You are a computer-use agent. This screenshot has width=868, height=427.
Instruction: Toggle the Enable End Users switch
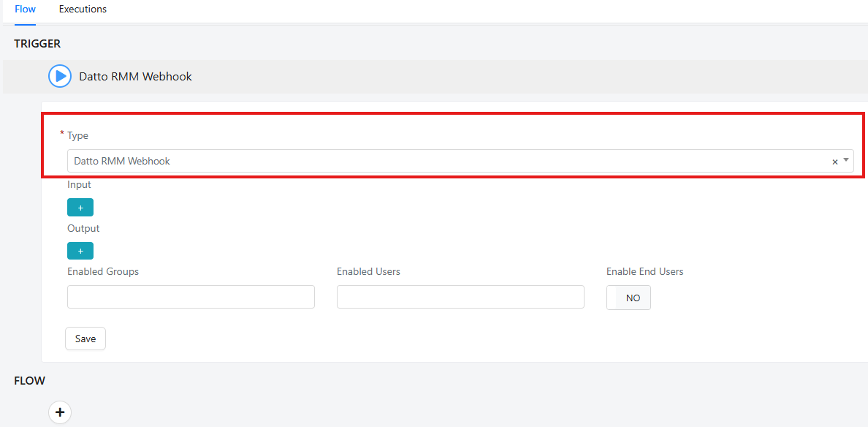(628, 298)
